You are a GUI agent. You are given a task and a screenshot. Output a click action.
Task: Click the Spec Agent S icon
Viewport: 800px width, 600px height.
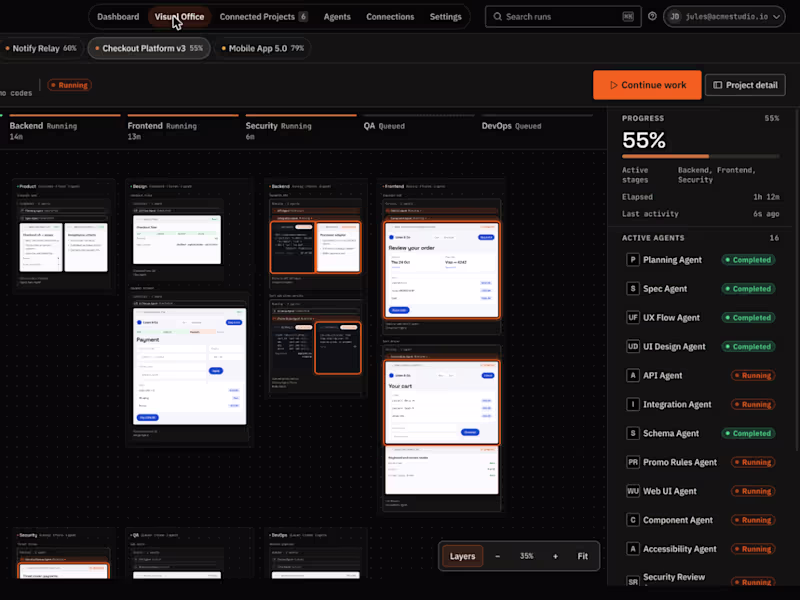(633, 289)
